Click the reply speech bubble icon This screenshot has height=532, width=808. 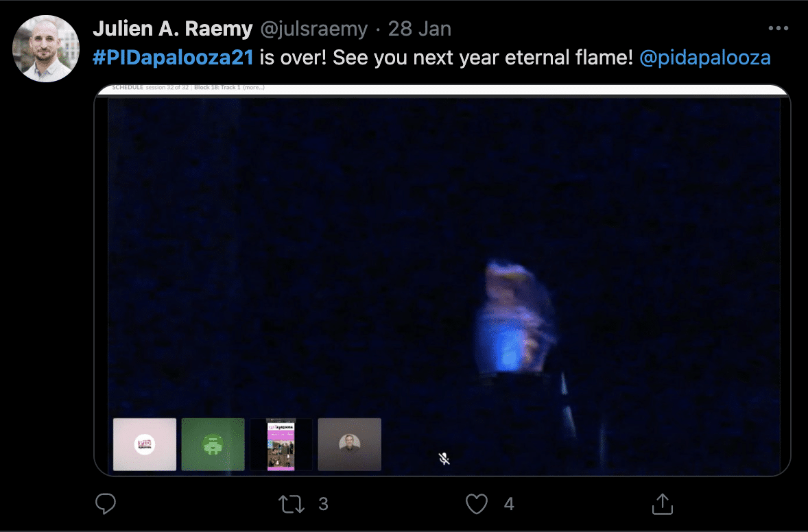106,504
